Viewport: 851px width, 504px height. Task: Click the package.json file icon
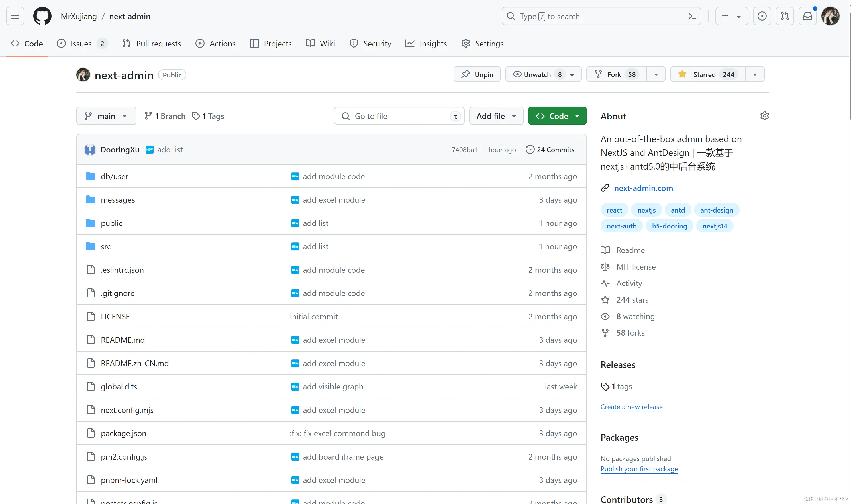point(91,433)
